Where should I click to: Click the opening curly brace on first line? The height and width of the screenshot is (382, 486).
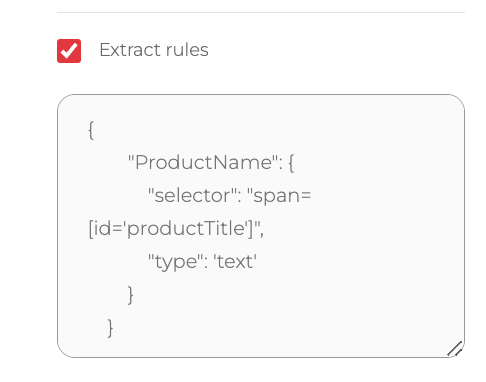tap(91, 130)
